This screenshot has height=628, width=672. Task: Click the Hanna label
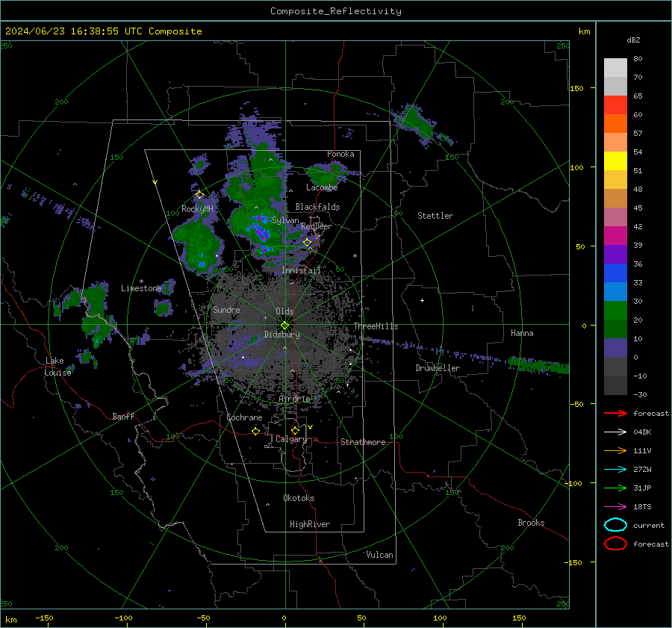click(x=522, y=333)
